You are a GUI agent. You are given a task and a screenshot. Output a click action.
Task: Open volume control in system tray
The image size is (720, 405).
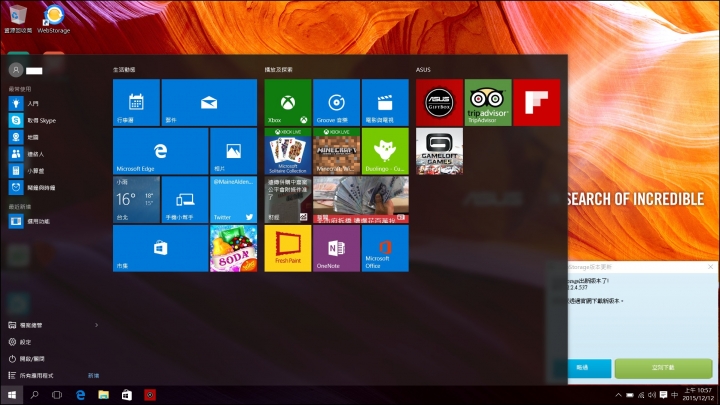652,395
